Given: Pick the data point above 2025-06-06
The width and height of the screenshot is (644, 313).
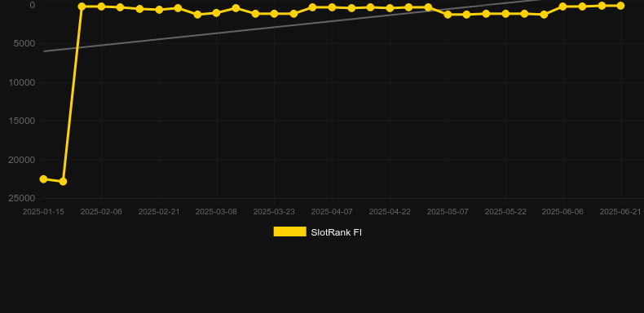Looking at the screenshot, I should tap(562, 7).
